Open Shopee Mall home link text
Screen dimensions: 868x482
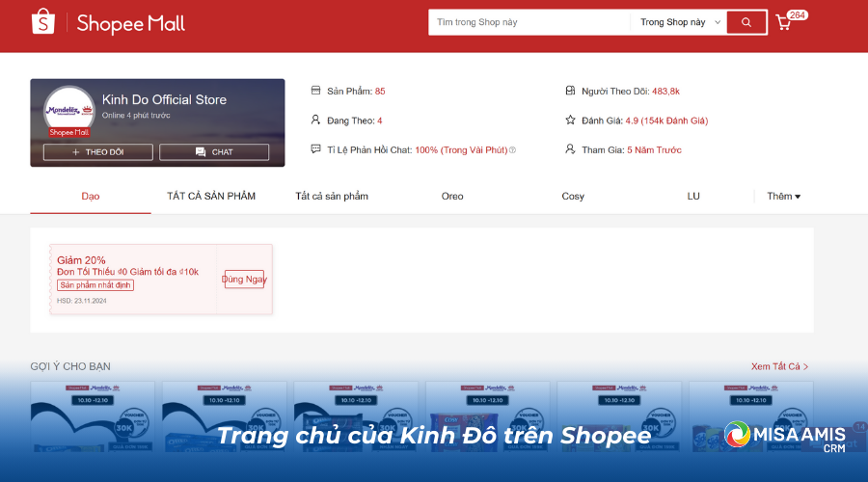[x=130, y=23]
